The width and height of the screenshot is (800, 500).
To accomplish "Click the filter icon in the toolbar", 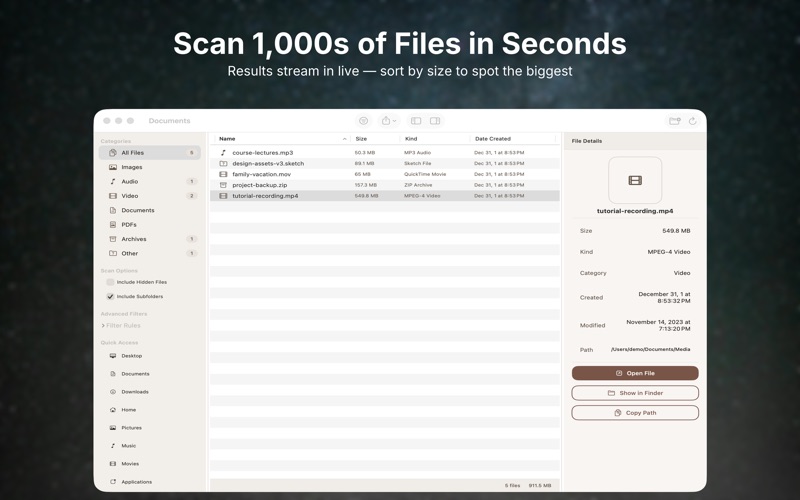I will [363, 121].
